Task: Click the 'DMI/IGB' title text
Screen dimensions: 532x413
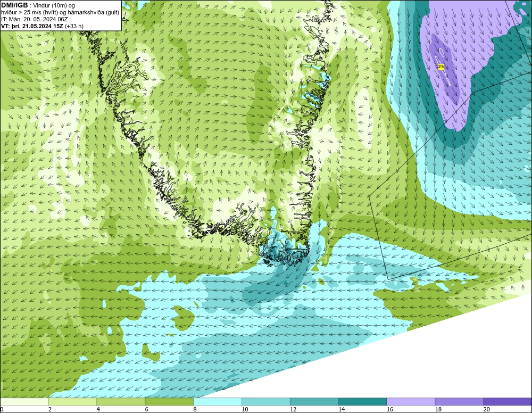Action: tap(14, 5)
